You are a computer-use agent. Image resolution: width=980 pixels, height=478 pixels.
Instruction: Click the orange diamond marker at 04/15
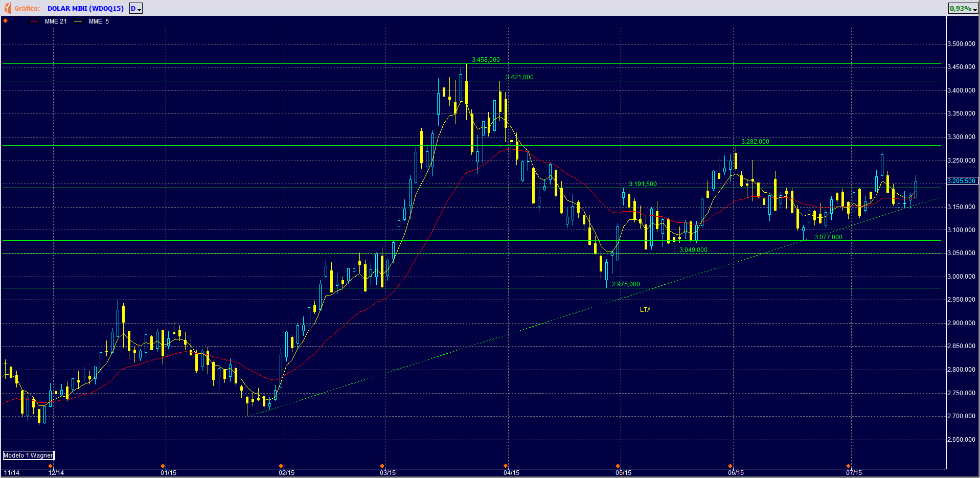tap(506, 466)
